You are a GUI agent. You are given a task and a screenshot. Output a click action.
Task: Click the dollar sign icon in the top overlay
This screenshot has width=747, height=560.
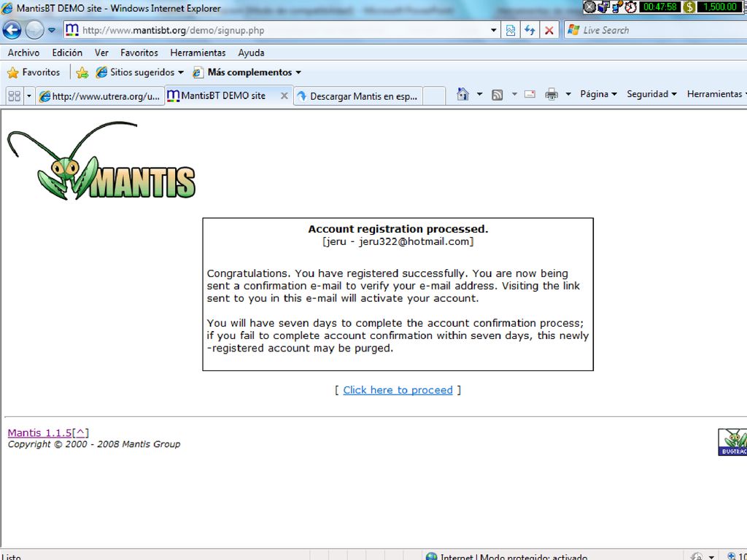tap(689, 7)
